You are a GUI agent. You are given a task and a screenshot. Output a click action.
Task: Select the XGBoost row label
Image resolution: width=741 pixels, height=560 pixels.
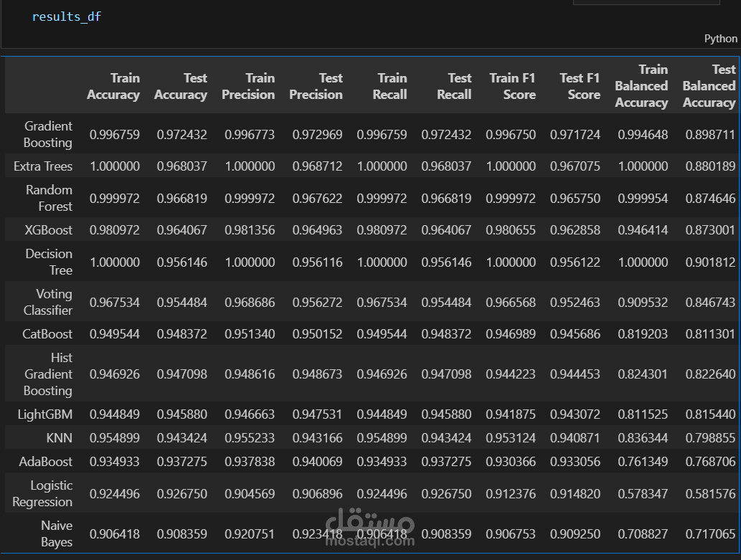point(48,229)
